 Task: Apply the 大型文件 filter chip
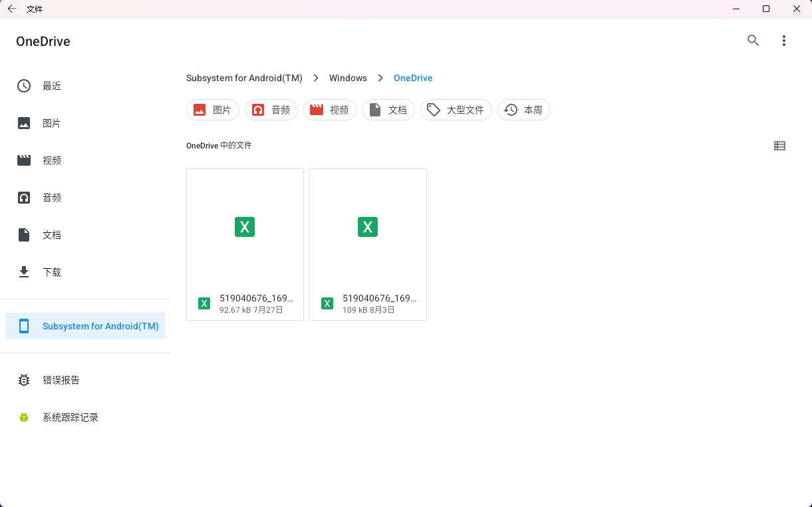point(456,110)
